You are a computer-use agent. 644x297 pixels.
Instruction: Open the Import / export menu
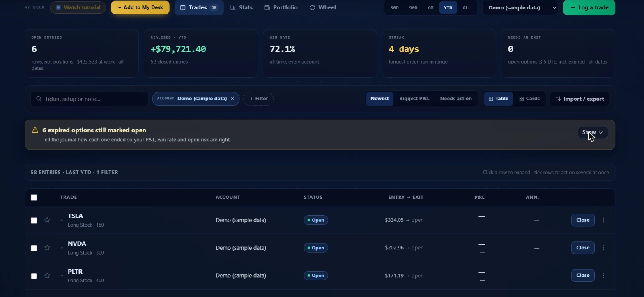580,99
